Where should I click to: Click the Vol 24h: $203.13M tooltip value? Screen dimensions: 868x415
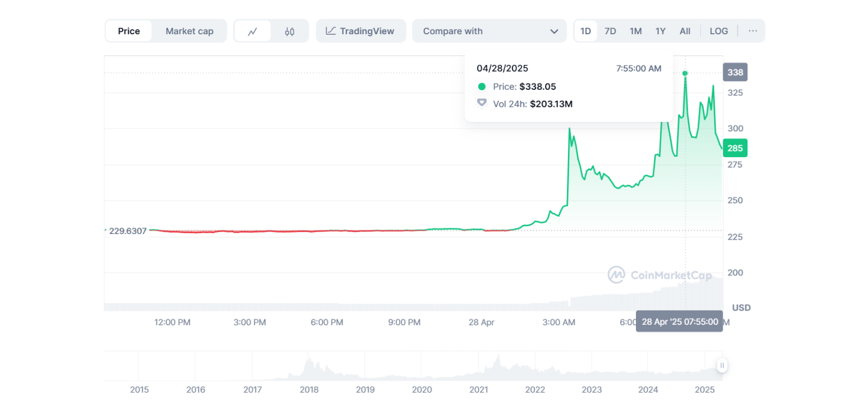(533, 104)
